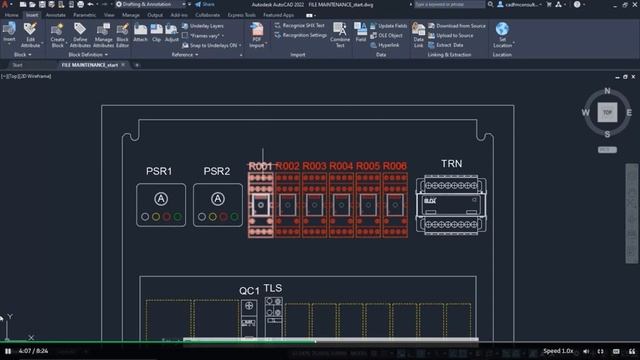
Task: Toggle video captions button
Action: click(x=616, y=351)
